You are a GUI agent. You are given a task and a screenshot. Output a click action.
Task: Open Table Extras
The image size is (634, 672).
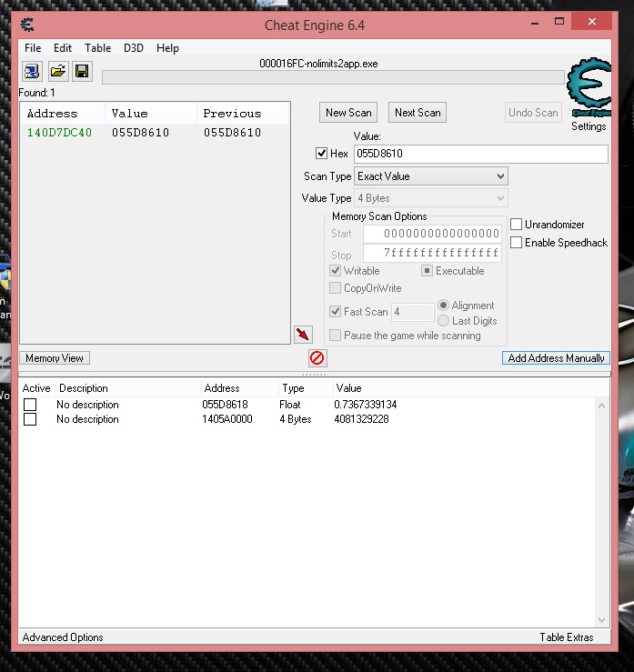coord(567,637)
